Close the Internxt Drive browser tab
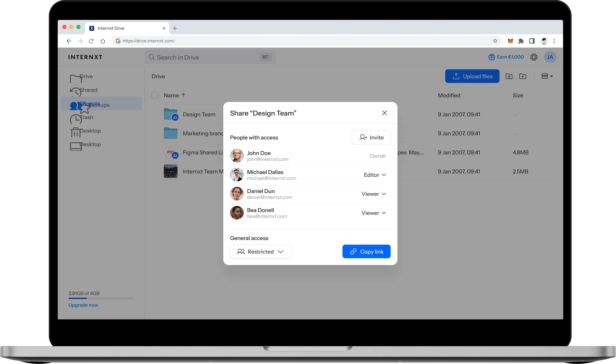The height and width of the screenshot is (364, 616). pos(164,29)
